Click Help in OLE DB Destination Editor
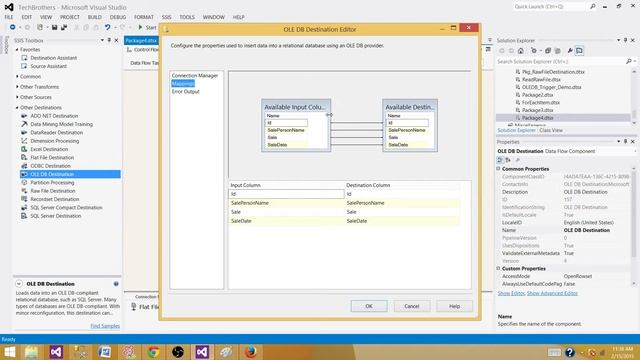 point(454,306)
